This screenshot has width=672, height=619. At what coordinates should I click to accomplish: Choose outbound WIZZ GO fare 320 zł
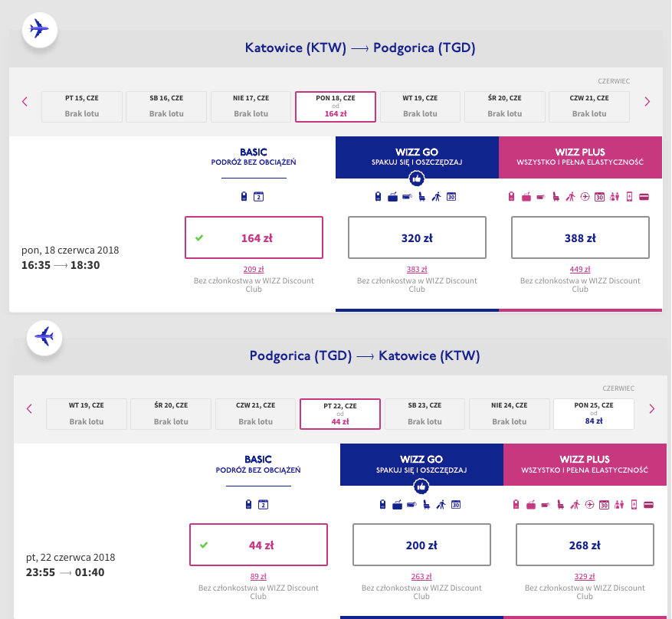coord(417,237)
